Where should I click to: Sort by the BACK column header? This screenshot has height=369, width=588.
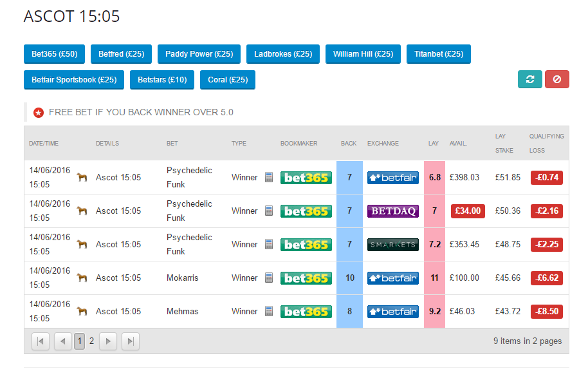point(349,144)
